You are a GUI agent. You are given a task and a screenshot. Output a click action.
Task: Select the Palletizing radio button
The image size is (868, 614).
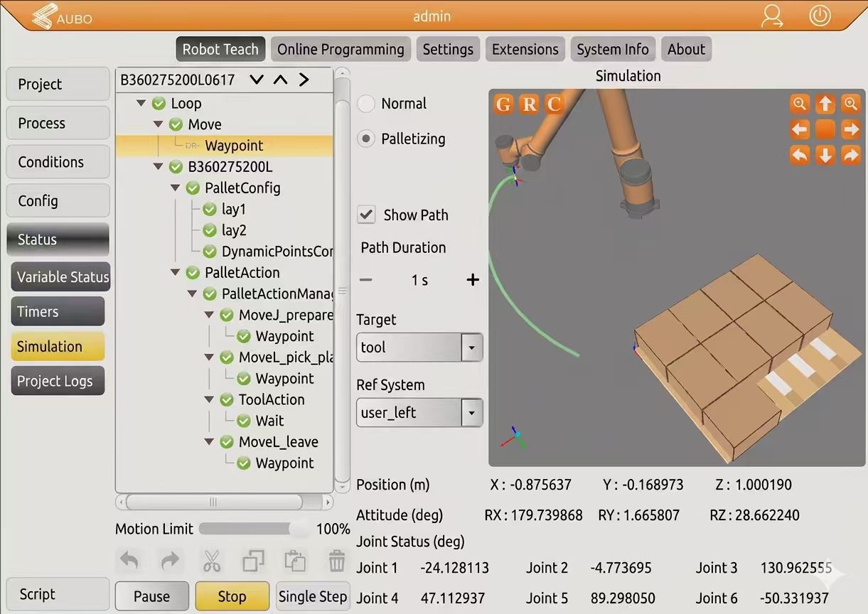point(365,139)
